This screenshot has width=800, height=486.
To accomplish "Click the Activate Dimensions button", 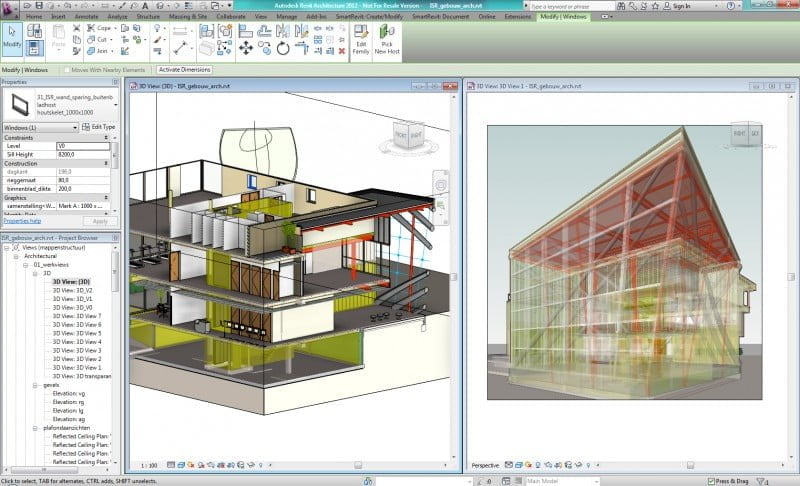I will pos(185,69).
